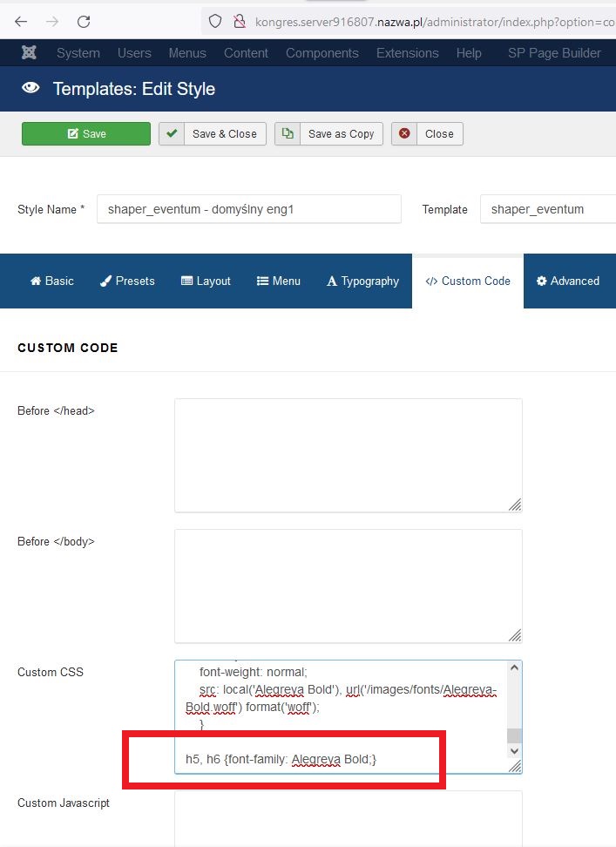Open the Menus menu
Screen dimensions: 616x847
coord(187,53)
